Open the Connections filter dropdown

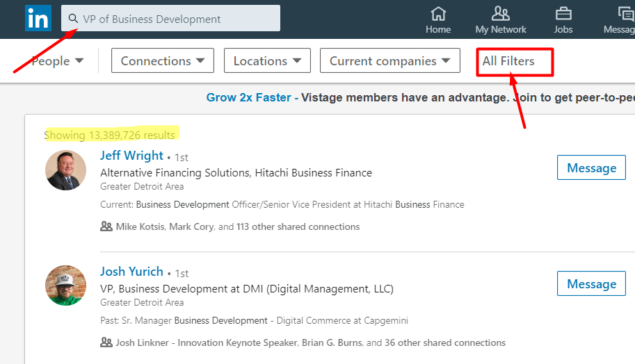[163, 60]
